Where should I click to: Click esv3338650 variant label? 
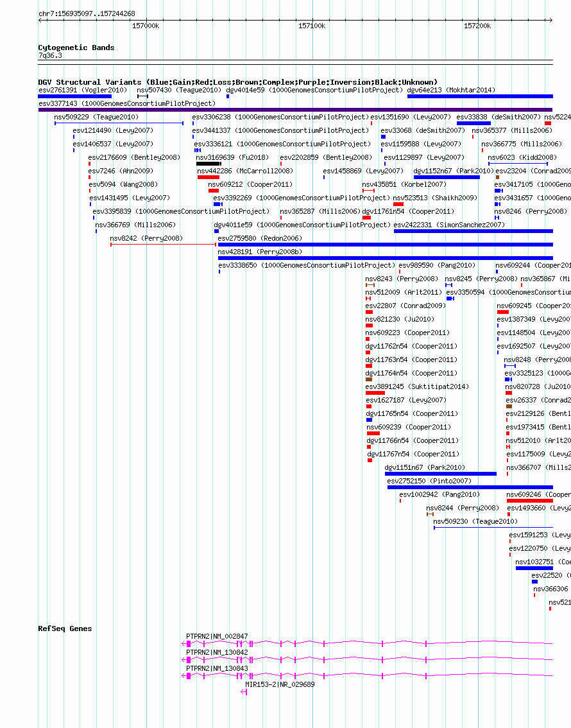point(307,265)
